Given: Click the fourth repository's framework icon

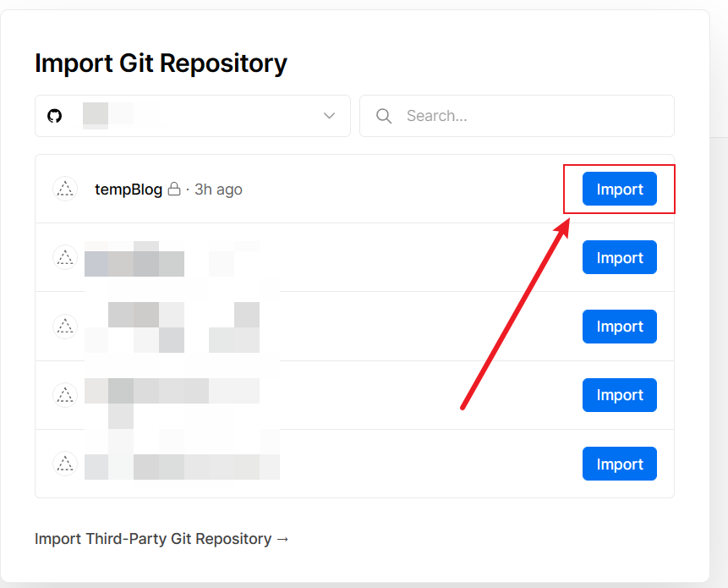Looking at the screenshot, I should coord(65,394).
